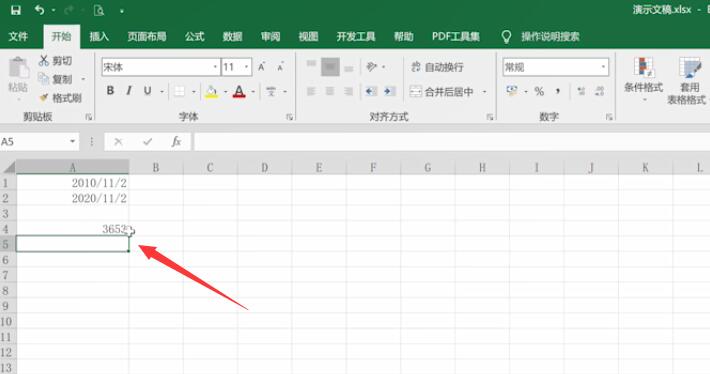Open the Name Box dropdown arrow

pos(72,142)
